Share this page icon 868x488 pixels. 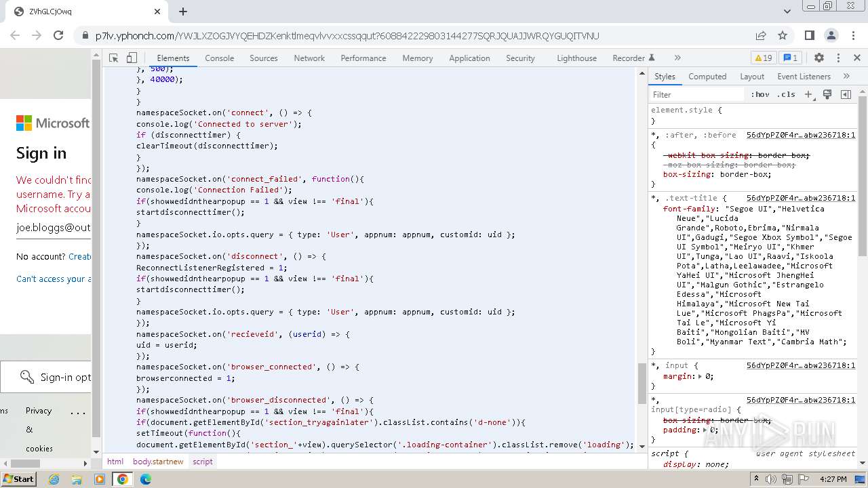coord(761,35)
